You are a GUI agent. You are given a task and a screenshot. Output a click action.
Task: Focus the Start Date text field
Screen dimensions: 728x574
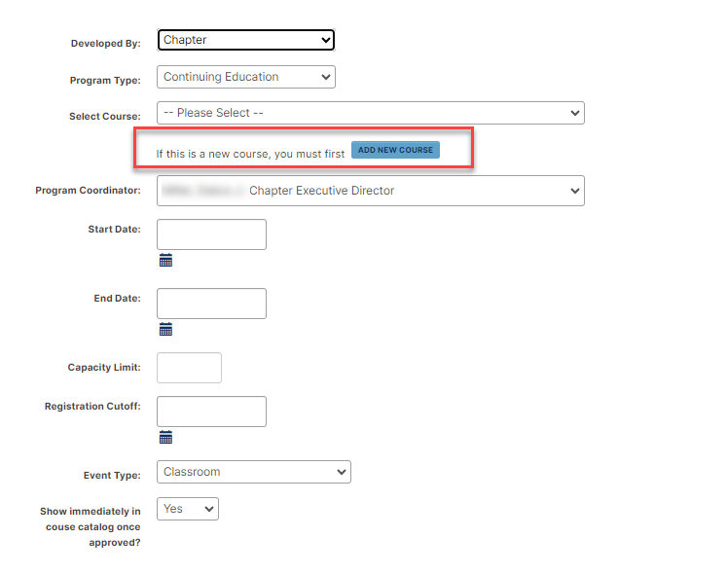pos(211,234)
